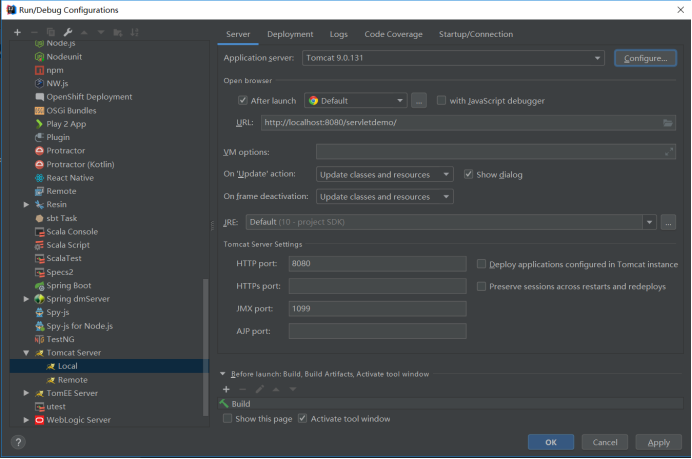Open On 'Update' action dropdown

[x=384, y=174]
